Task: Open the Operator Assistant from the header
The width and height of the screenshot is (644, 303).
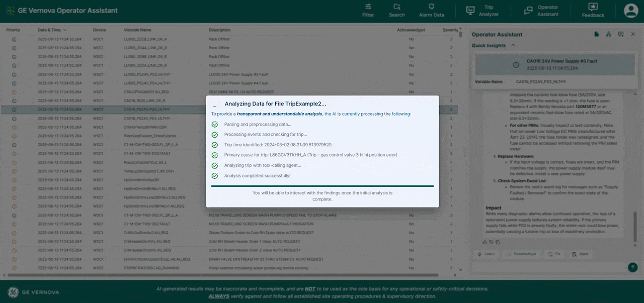Action: [541, 11]
